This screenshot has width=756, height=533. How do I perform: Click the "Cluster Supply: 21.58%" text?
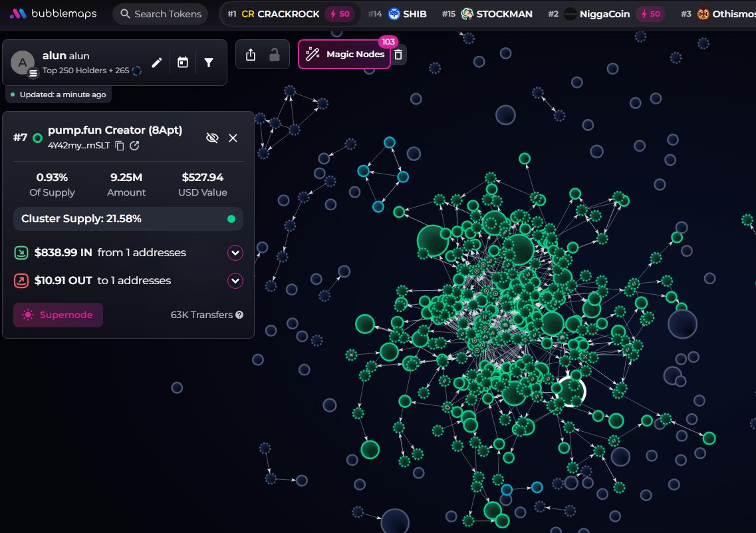click(82, 218)
